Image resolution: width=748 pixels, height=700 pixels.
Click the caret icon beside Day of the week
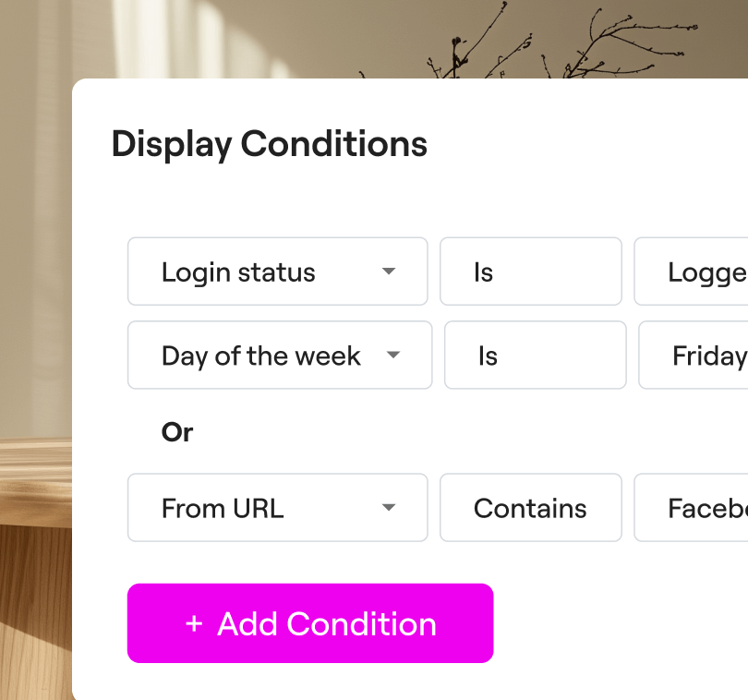tap(393, 356)
